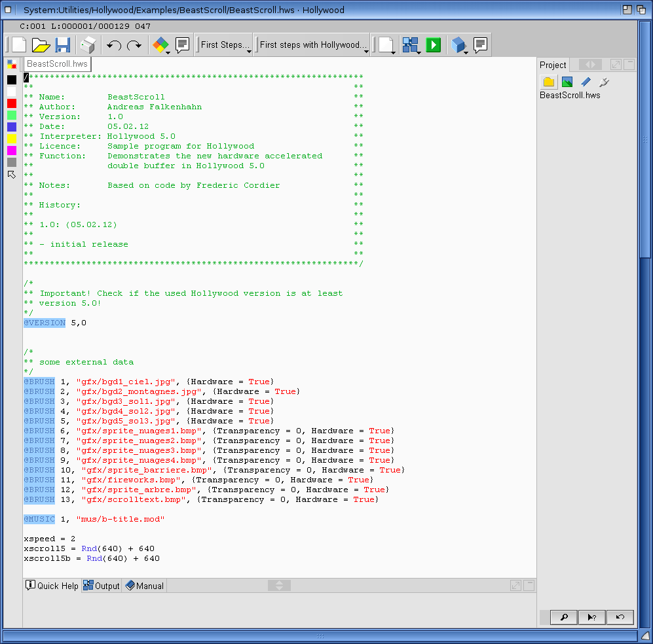Detach the bottom panel with its arrow icon
This screenshot has width=653, height=644.
515,586
